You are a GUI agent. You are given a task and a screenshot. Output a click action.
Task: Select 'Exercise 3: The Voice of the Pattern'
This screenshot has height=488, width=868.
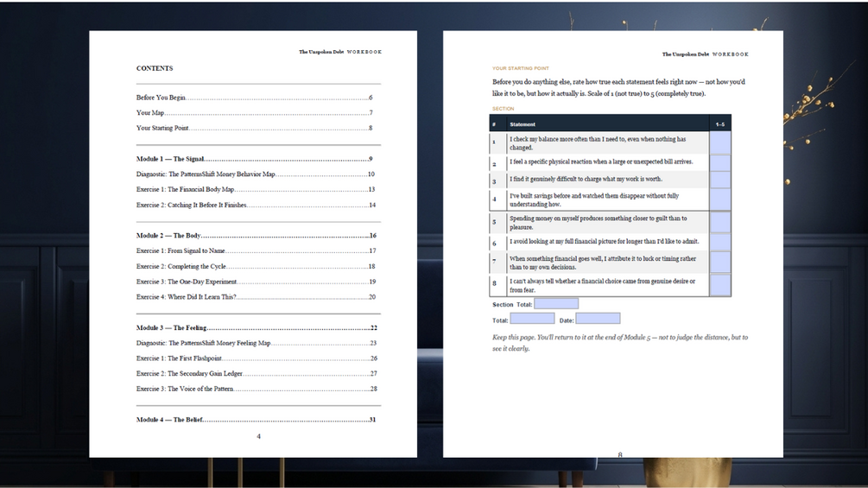pyautogui.click(x=257, y=389)
